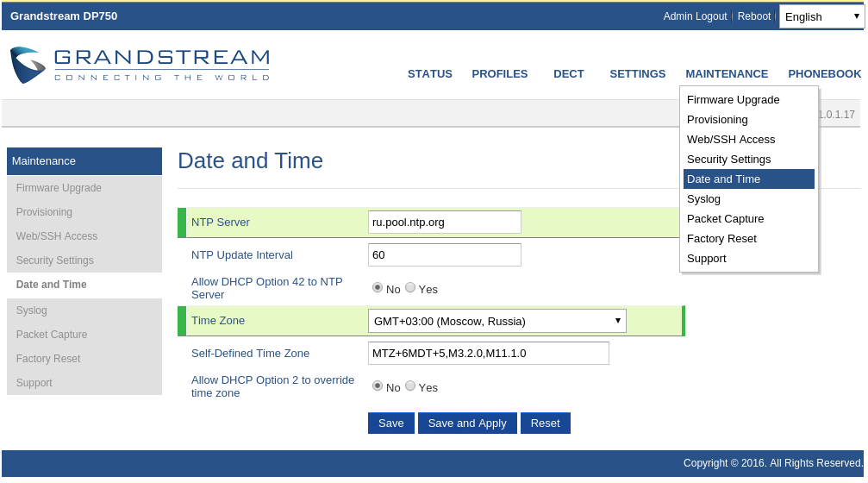This screenshot has width=868, height=483.
Task: Choose Firmware Upgrade from dropdown menu
Action: pyautogui.click(x=733, y=100)
